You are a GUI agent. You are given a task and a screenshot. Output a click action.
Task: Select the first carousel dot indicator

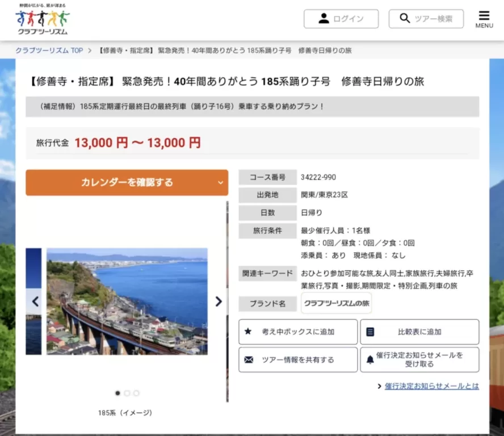[x=117, y=393]
